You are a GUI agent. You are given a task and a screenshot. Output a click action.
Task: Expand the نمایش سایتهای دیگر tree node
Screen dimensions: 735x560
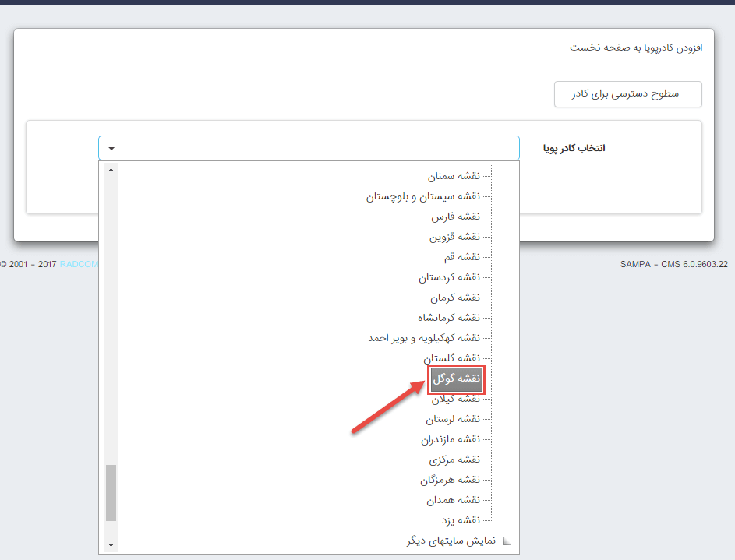507,541
